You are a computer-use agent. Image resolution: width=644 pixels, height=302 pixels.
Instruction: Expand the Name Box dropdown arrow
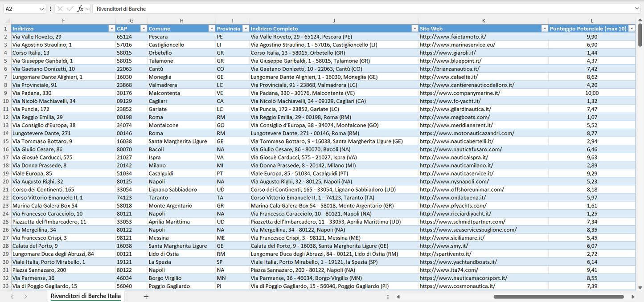click(x=42, y=9)
